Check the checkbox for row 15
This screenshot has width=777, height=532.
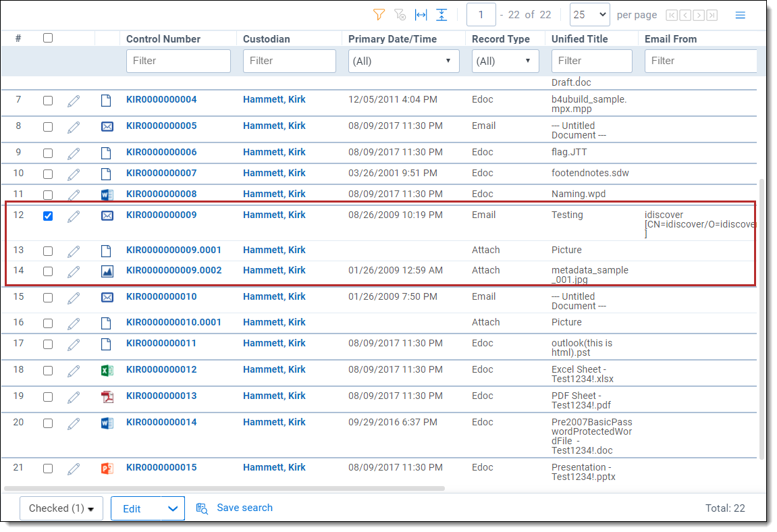point(48,298)
